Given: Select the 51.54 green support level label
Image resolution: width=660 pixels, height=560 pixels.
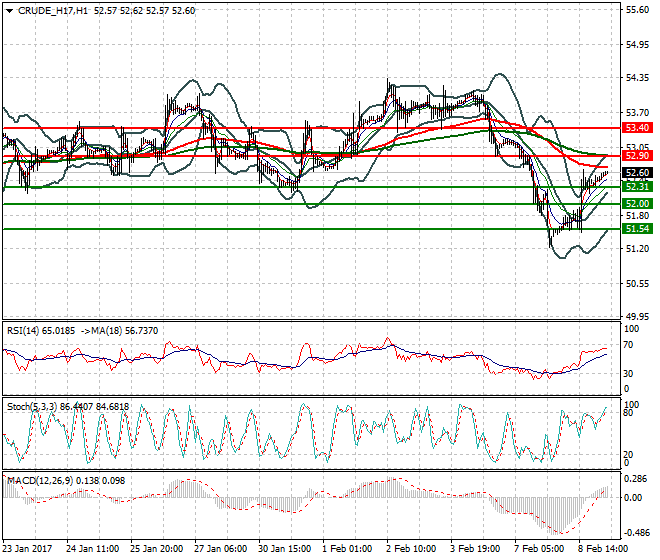Looking at the screenshot, I should tap(637, 229).
